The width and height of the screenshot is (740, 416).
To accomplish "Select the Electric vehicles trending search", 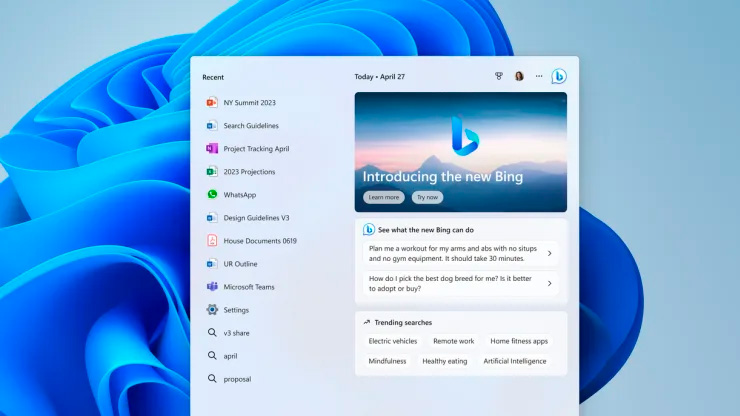I will click(393, 341).
